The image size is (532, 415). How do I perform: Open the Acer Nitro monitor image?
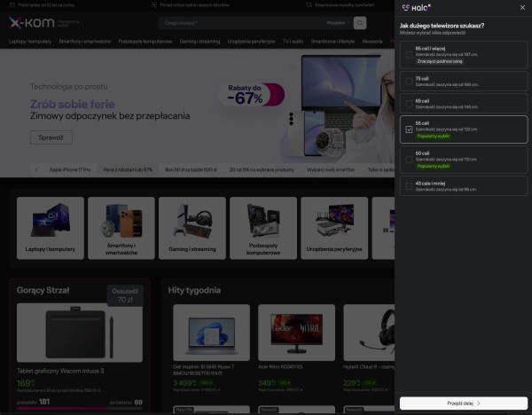[x=296, y=333]
